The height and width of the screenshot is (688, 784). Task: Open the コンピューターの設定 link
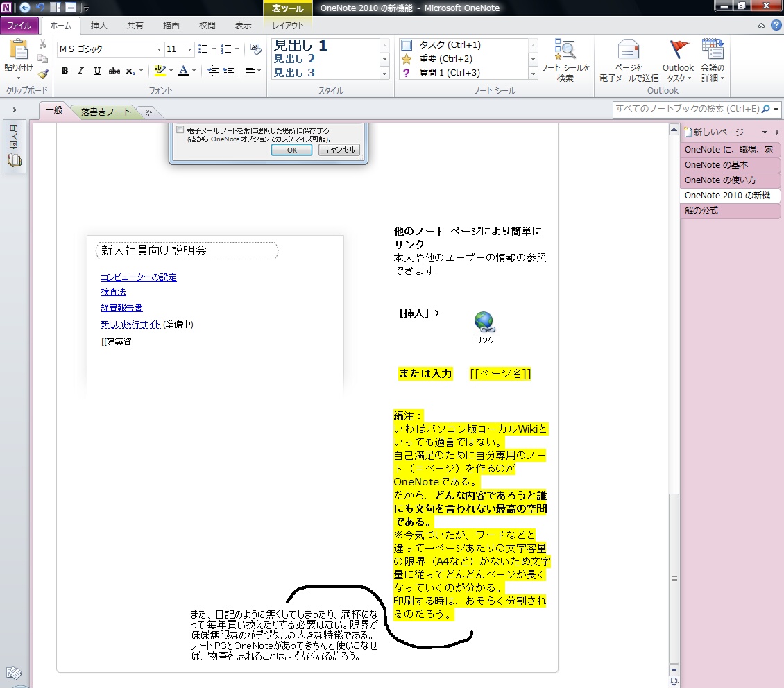[139, 277]
